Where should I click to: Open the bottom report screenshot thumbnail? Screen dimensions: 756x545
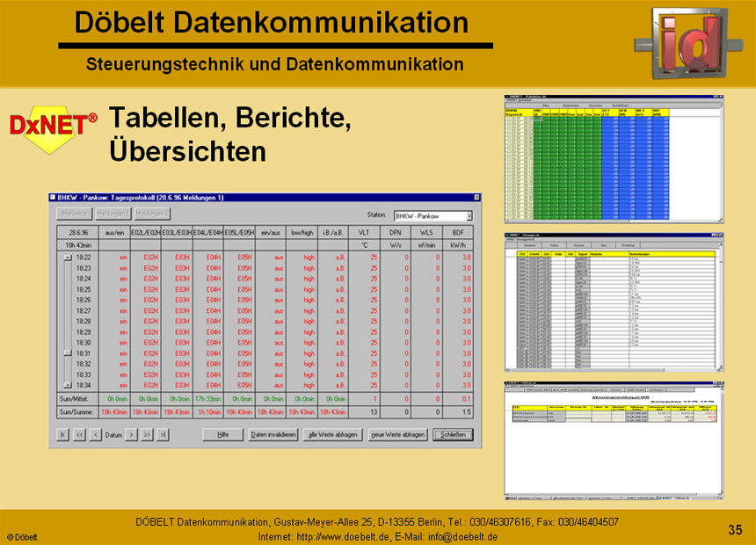[614, 440]
